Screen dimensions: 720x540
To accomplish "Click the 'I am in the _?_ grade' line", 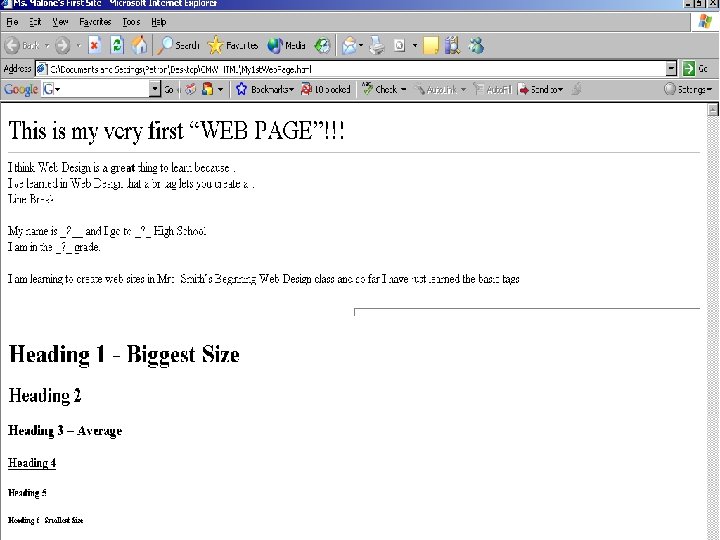I will 54,247.
